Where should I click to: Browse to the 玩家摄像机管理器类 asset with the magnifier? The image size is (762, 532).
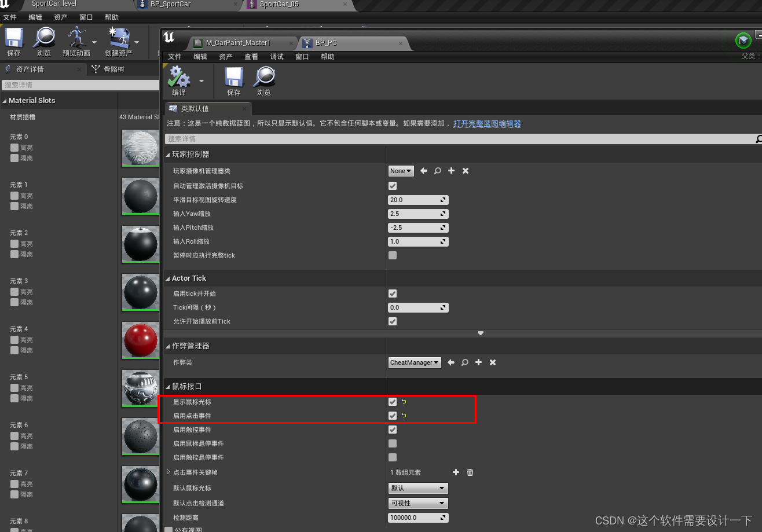tap(438, 171)
